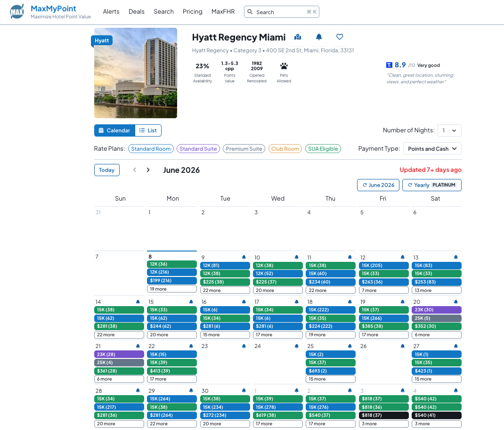Click the bell icon on June 9
This screenshot has height=430, width=504.
point(244,258)
